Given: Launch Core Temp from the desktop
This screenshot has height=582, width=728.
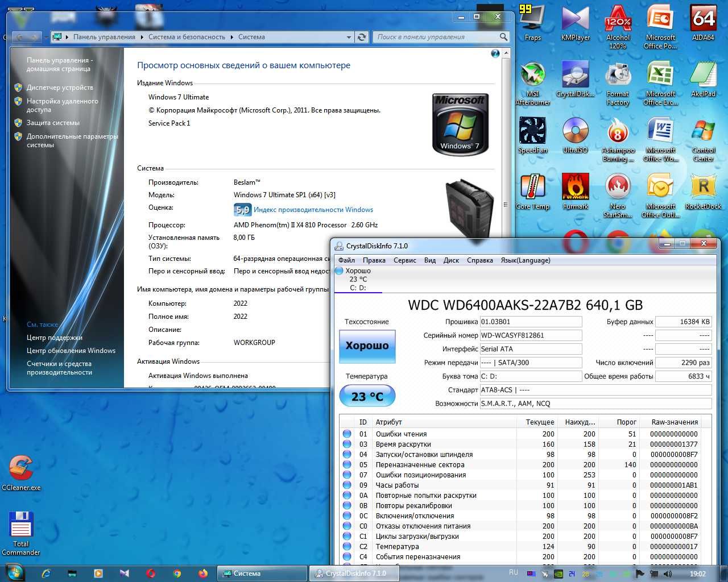Looking at the screenshot, I should (532, 192).
